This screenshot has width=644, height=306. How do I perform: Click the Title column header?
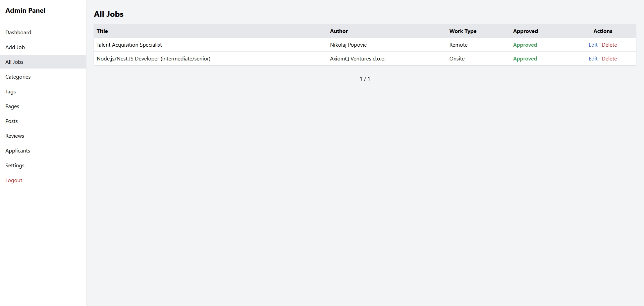(x=102, y=31)
